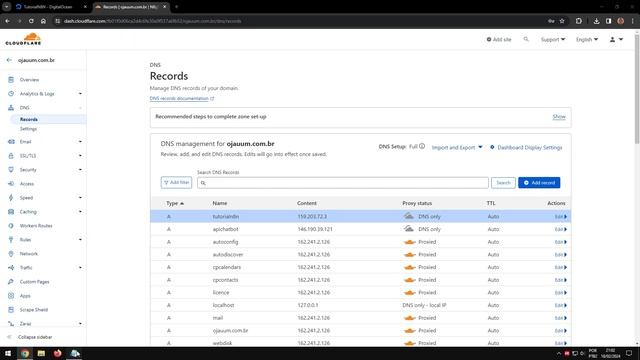Open the Apps sidebar icon
Screen dimensions: 640x360
tap(11, 296)
